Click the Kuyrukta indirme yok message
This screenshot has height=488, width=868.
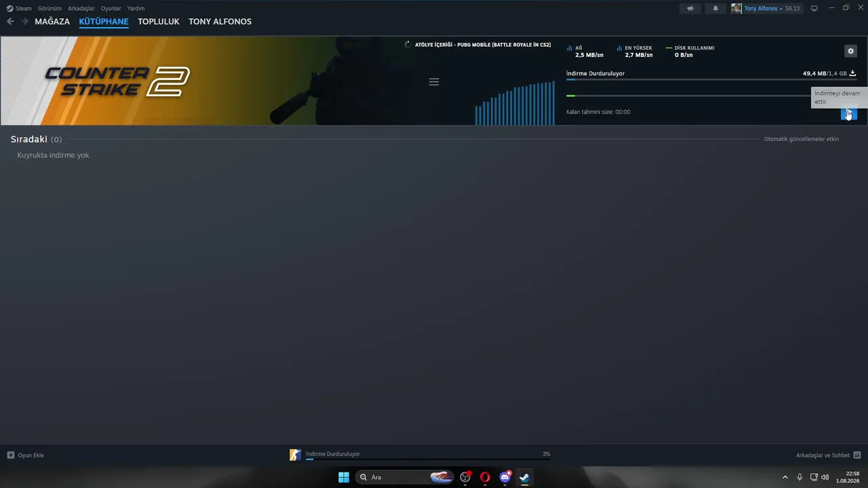(x=53, y=155)
